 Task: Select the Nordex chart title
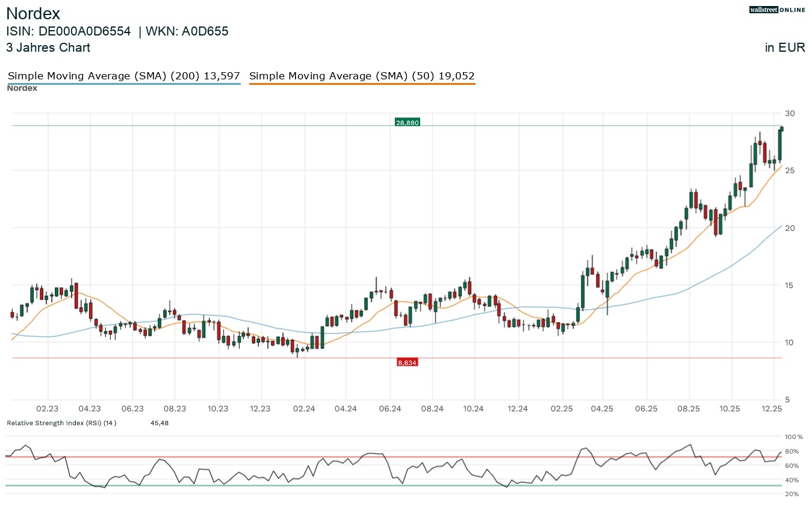[33, 13]
